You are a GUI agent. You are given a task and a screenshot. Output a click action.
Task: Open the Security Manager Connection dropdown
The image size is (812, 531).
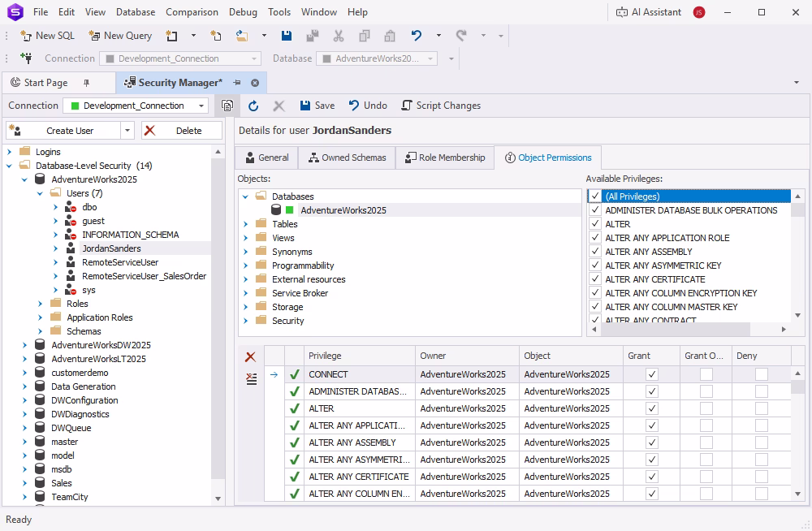201,106
